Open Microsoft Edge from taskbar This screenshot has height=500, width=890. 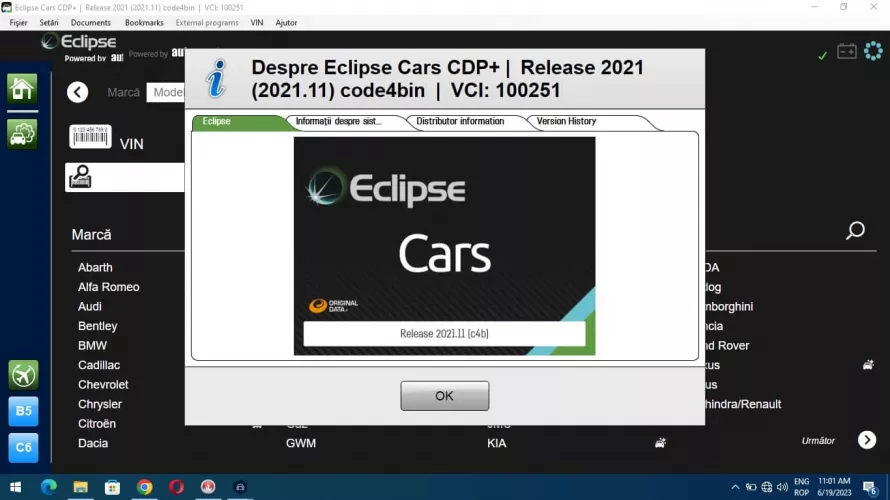tap(49, 487)
